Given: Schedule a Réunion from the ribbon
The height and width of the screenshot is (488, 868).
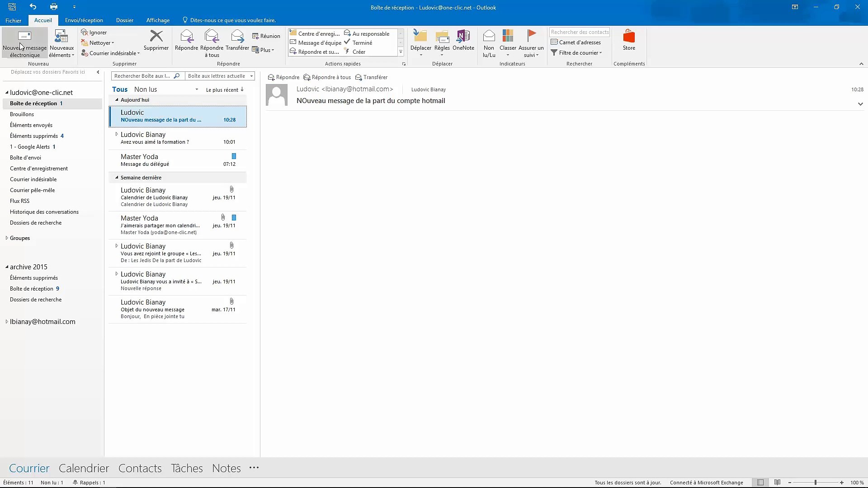Looking at the screenshot, I should [x=266, y=36].
